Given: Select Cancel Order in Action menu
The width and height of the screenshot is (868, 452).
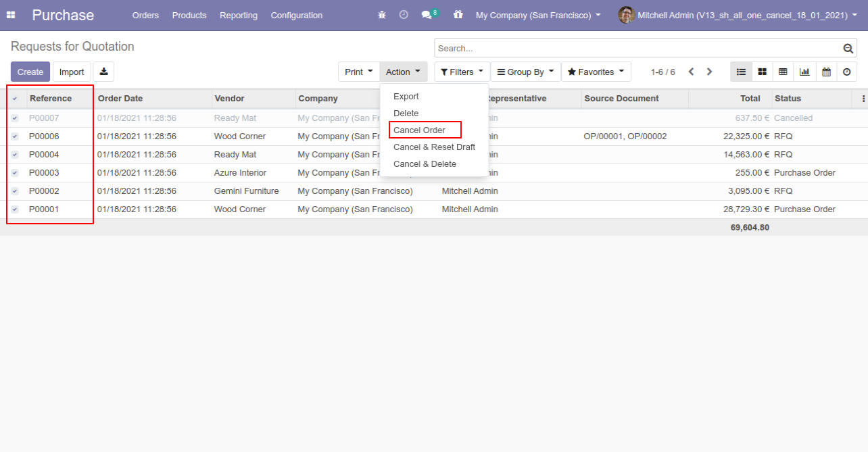Looking at the screenshot, I should coord(434,130).
